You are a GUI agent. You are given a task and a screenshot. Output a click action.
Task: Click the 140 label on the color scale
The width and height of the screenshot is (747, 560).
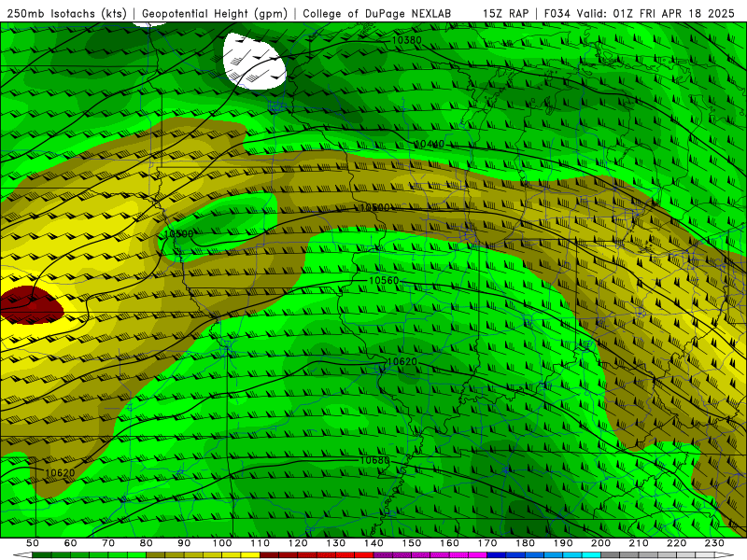point(373,543)
